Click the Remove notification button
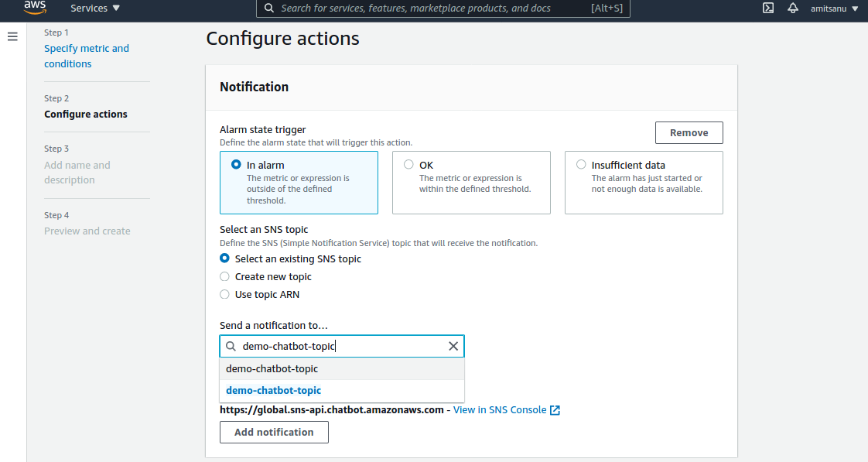This screenshot has height=462, width=868. tap(689, 133)
